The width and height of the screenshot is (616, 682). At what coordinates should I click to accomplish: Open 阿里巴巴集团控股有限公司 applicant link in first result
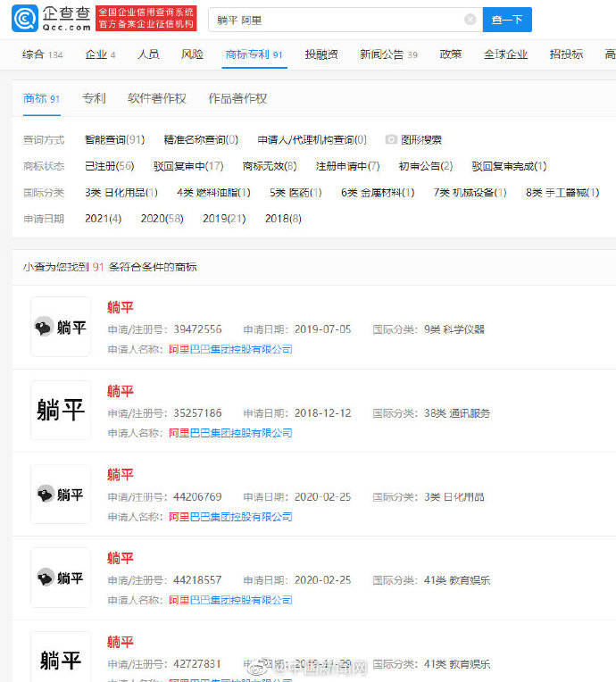(x=230, y=349)
